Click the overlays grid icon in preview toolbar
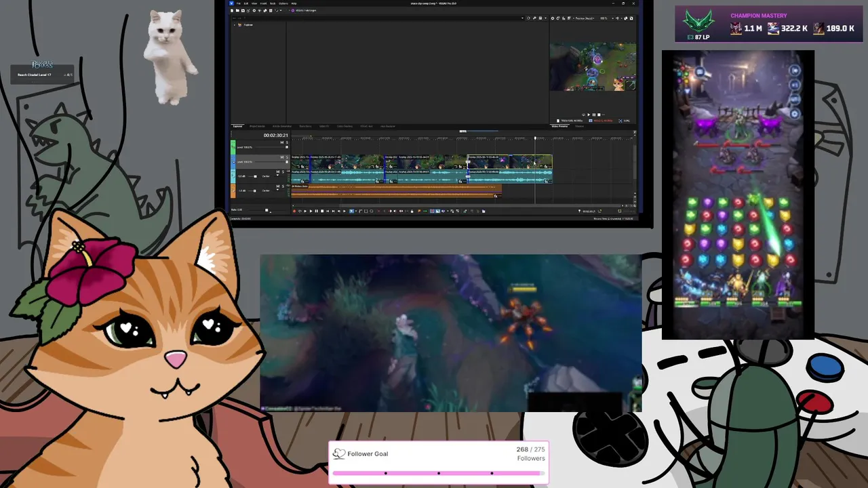Image resolution: width=868 pixels, height=488 pixels. coord(617,18)
